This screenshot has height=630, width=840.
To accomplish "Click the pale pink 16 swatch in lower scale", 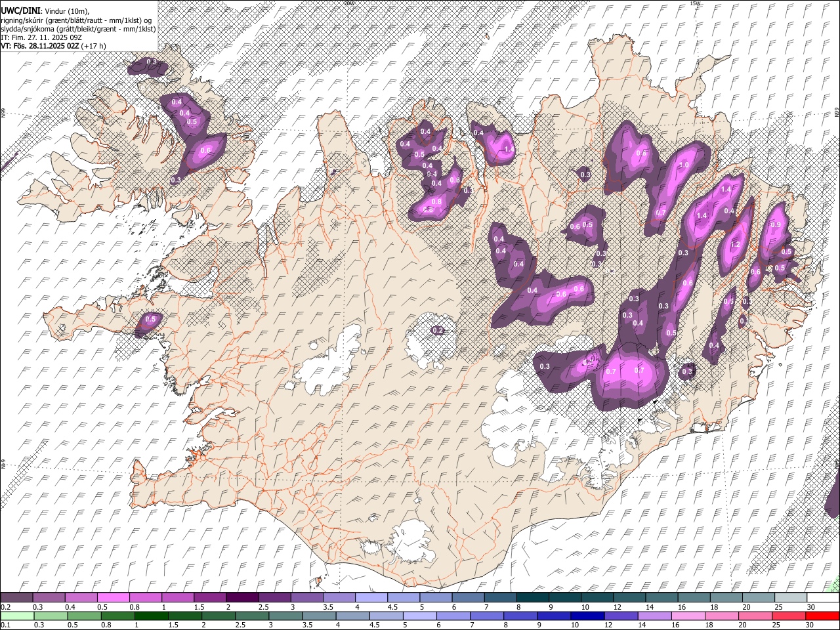I will [x=687, y=616].
